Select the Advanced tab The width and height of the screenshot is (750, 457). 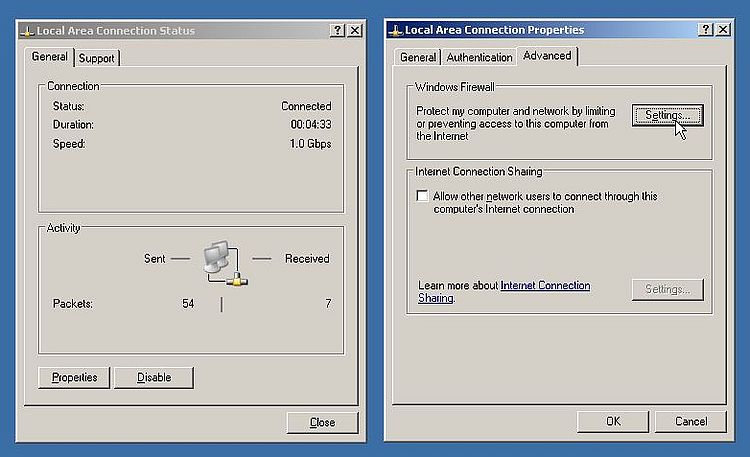tap(547, 56)
